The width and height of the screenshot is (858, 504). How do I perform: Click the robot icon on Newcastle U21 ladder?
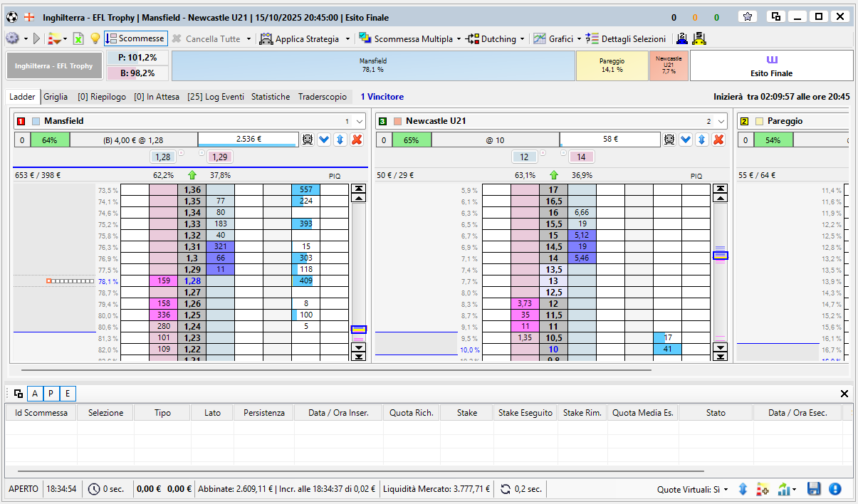point(669,140)
